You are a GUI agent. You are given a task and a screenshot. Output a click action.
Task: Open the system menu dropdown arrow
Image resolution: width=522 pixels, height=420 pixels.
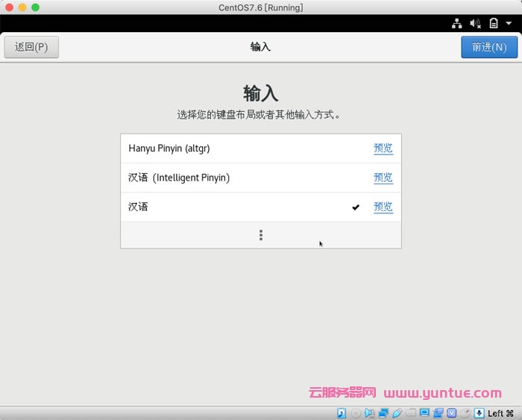(509, 24)
